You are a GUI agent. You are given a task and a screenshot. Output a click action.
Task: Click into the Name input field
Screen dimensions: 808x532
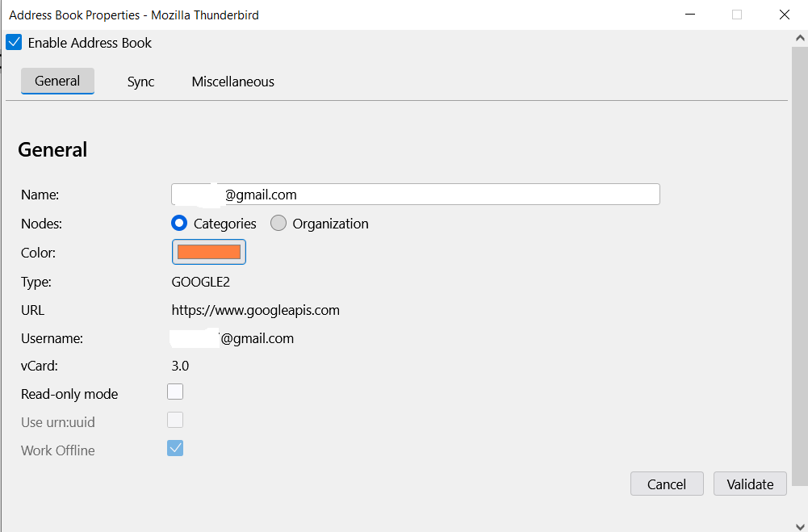[x=416, y=195]
